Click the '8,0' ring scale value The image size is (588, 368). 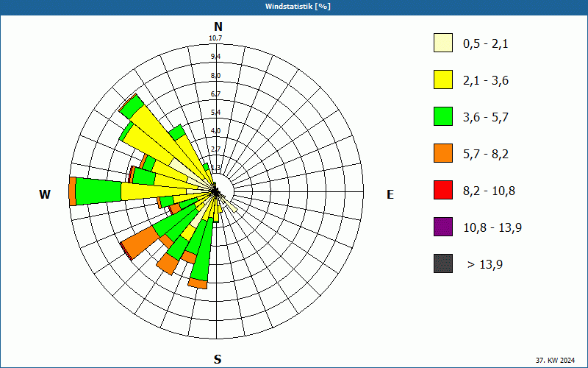[x=215, y=76]
